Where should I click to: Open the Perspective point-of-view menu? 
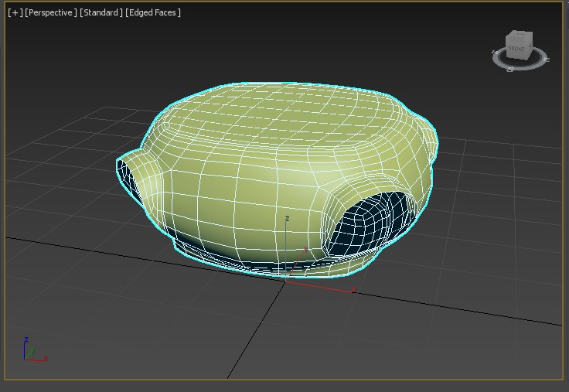51,12
